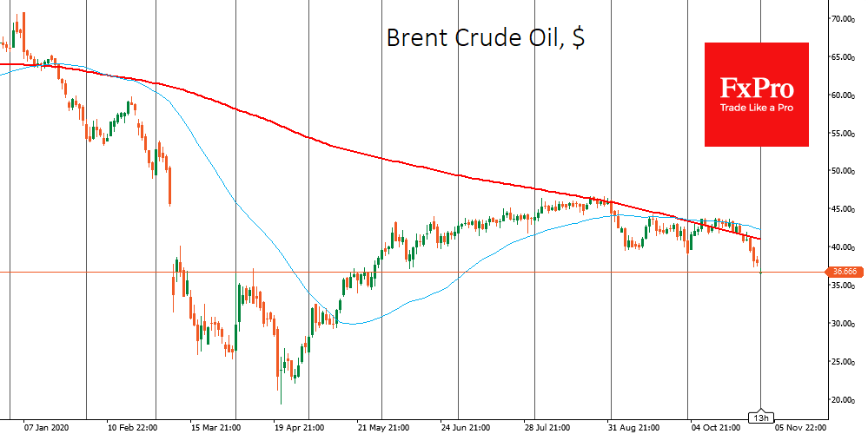Select the 15 Mar 21:00 date label
868x434 pixels.
[215, 428]
